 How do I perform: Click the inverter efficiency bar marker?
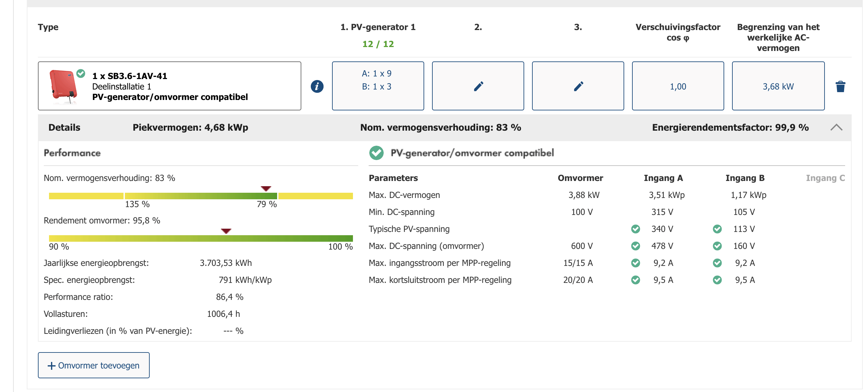click(x=226, y=231)
